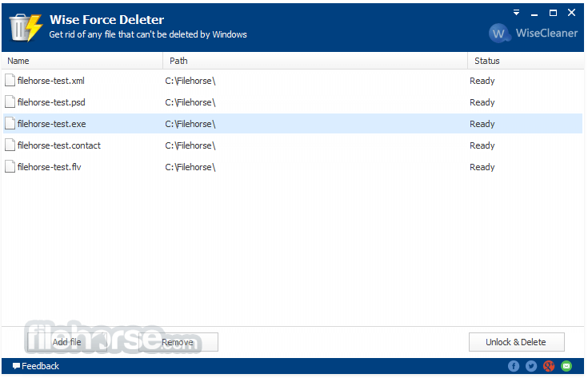Click the file icon beside filehorse-test.xml
588x378 pixels.
[x=10, y=80]
